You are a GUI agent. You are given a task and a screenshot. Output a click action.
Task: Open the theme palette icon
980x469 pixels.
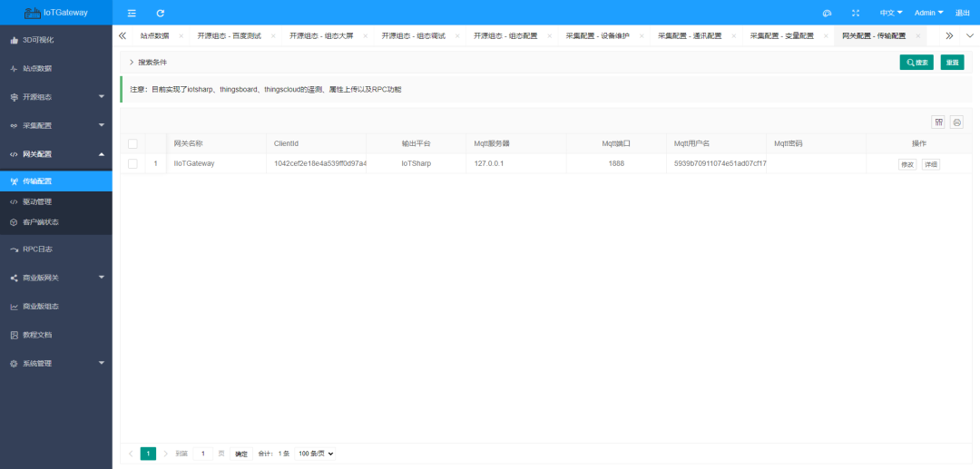[827, 13]
